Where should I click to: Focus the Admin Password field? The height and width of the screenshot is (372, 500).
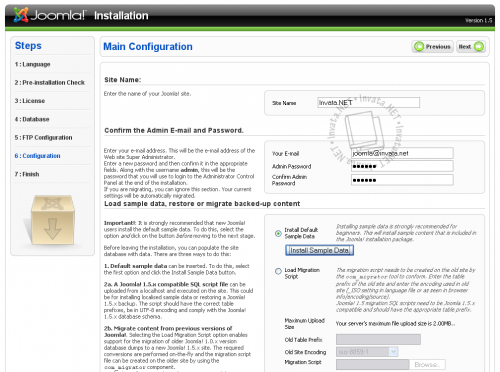coord(402,166)
